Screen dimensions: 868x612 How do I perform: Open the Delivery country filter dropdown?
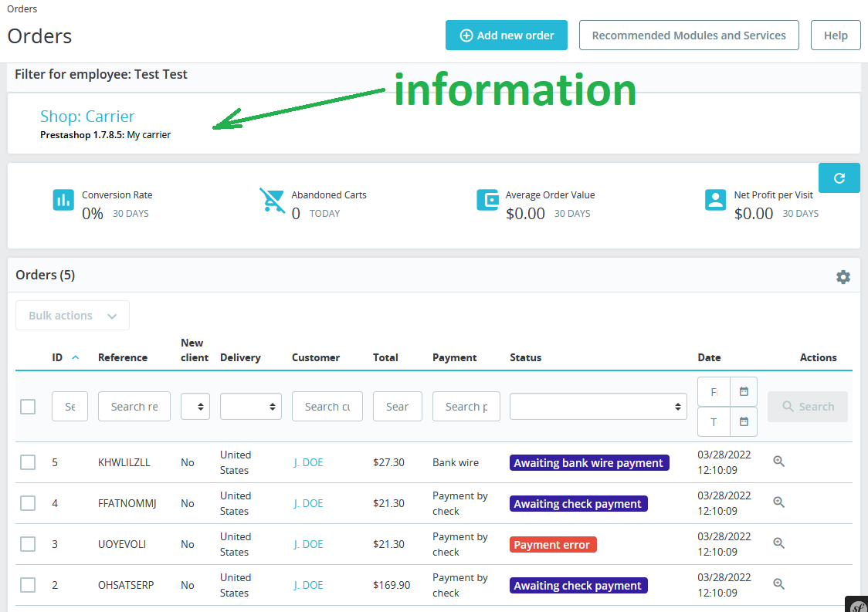click(251, 407)
